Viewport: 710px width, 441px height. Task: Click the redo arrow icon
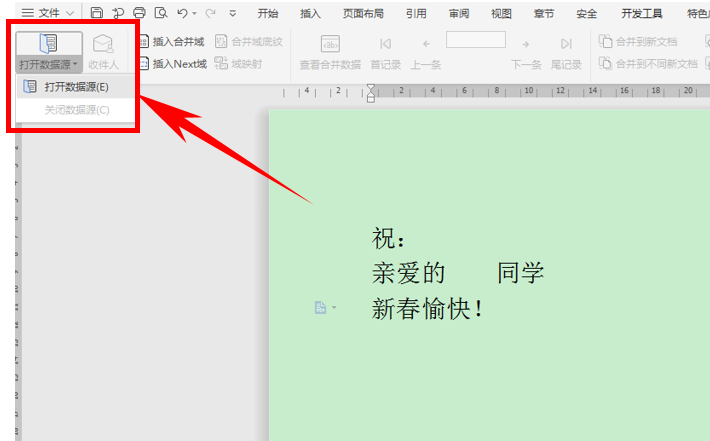click(x=210, y=14)
